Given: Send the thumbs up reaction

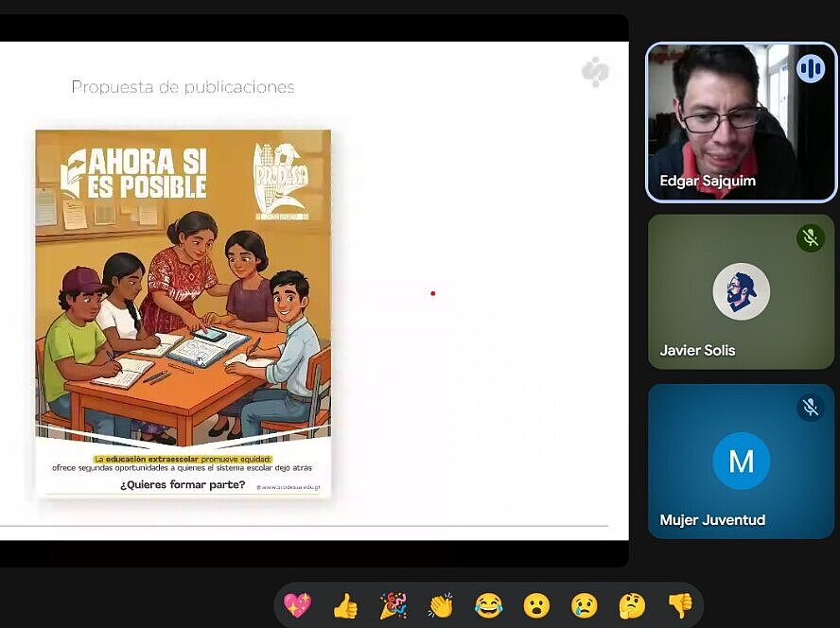Looking at the screenshot, I should tap(345, 605).
